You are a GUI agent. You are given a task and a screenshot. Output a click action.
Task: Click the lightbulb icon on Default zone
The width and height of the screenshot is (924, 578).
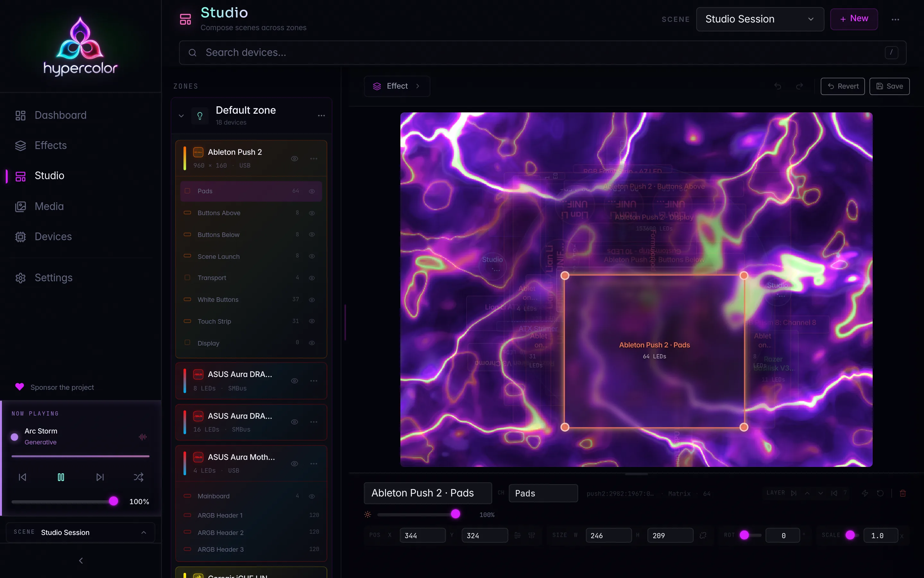(x=200, y=116)
